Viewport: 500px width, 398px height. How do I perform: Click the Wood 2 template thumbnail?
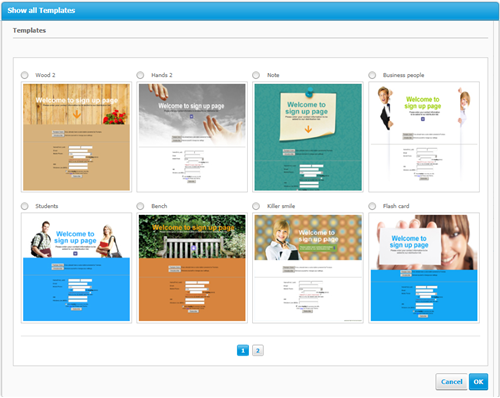pyautogui.click(x=76, y=137)
